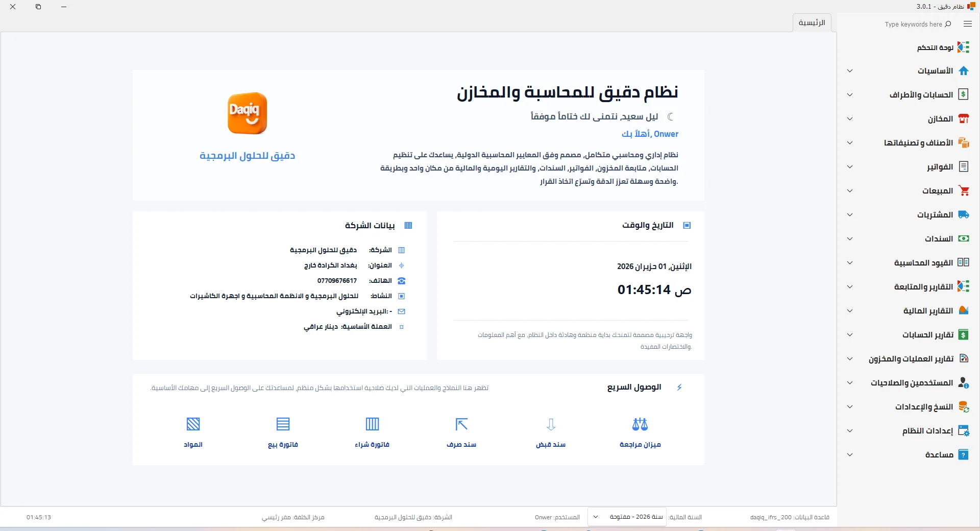Screen dimensions: 980x531
Task: Click the مساعدة help question icon
Action: pos(963,454)
